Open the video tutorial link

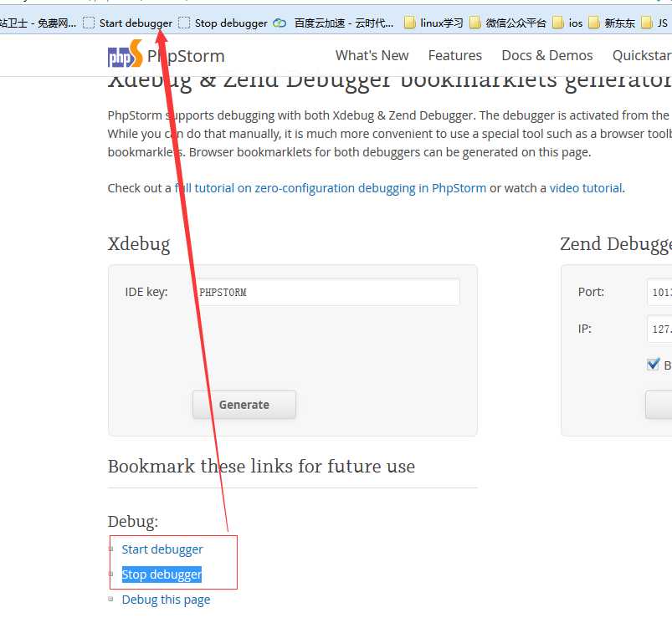(x=586, y=188)
